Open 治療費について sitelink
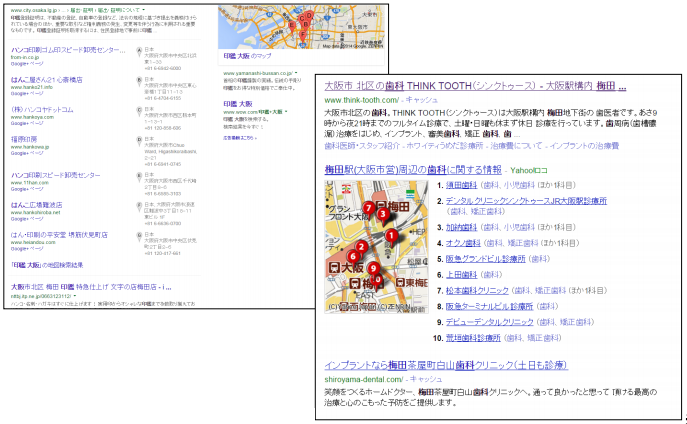Viewport: 687px width, 424px height. point(516,146)
